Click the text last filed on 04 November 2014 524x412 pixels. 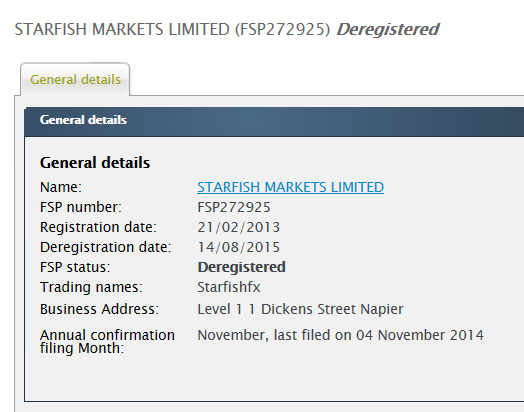point(379,335)
